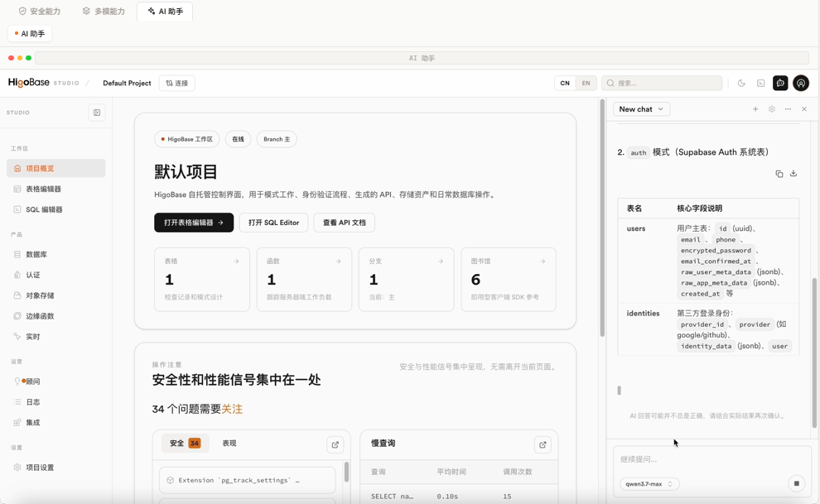Go to 认证 section
The image size is (820, 504).
pyautogui.click(x=56, y=275)
